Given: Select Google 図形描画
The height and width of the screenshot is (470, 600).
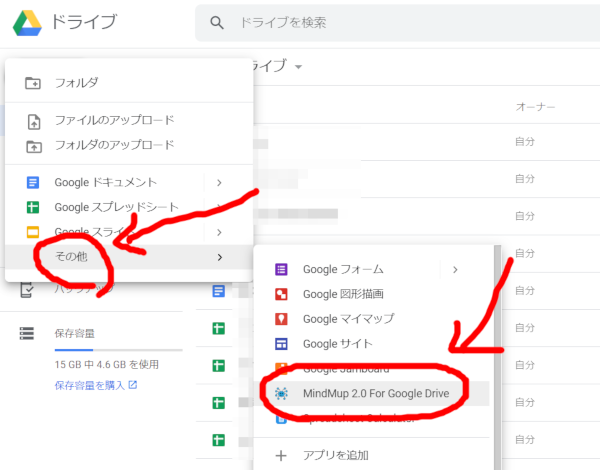Looking at the screenshot, I should [x=343, y=294].
